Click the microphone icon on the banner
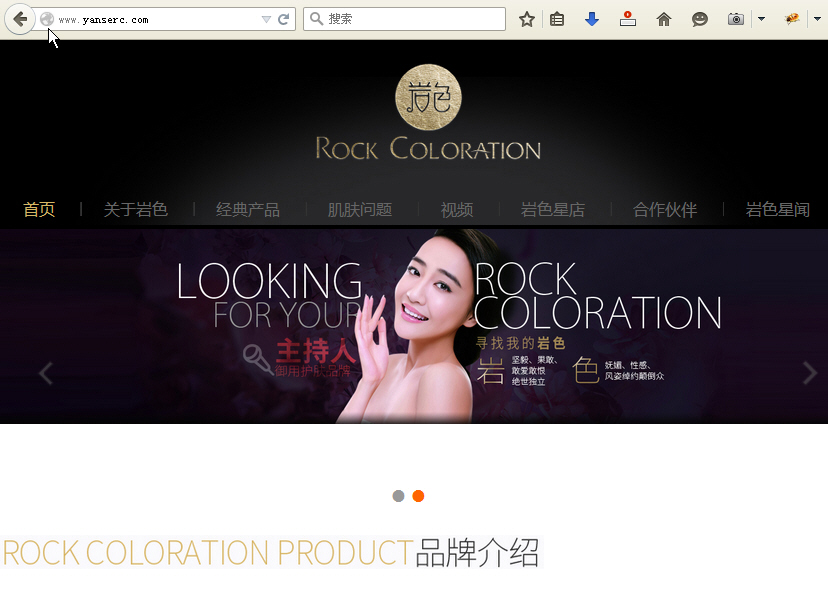828x595 pixels. click(258, 359)
